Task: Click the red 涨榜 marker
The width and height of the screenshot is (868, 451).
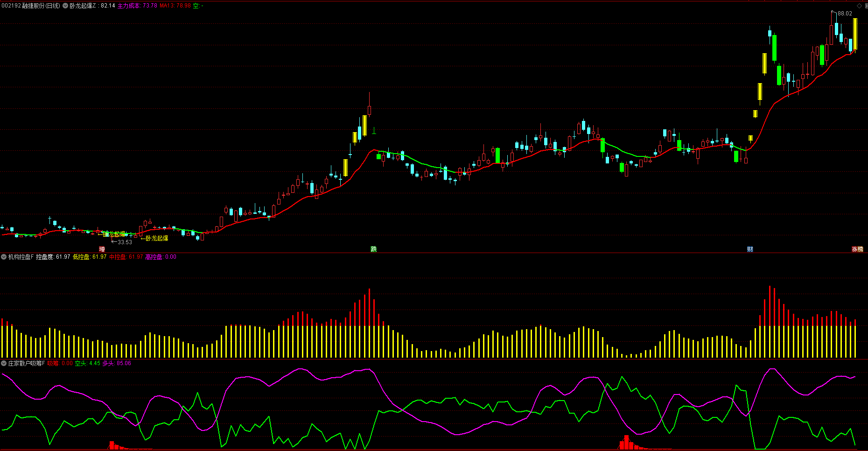Action: coord(857,249)
